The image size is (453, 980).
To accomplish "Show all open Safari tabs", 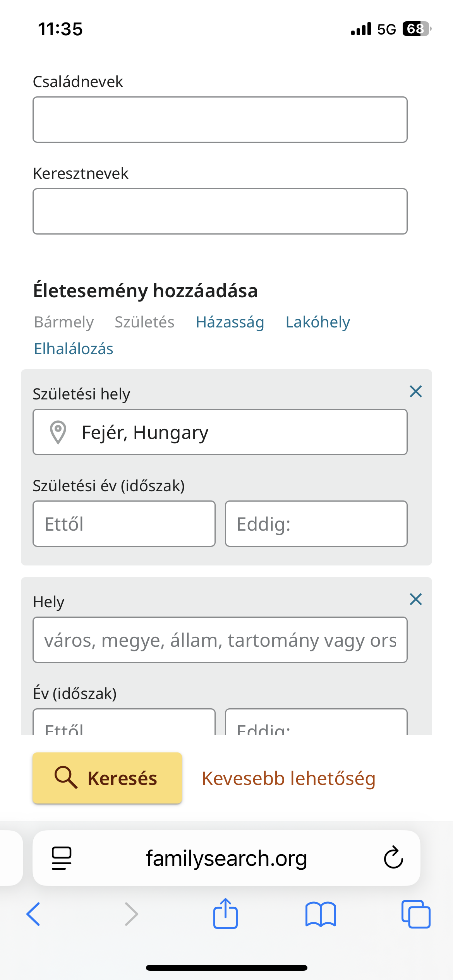I will (x=416, y=914).
